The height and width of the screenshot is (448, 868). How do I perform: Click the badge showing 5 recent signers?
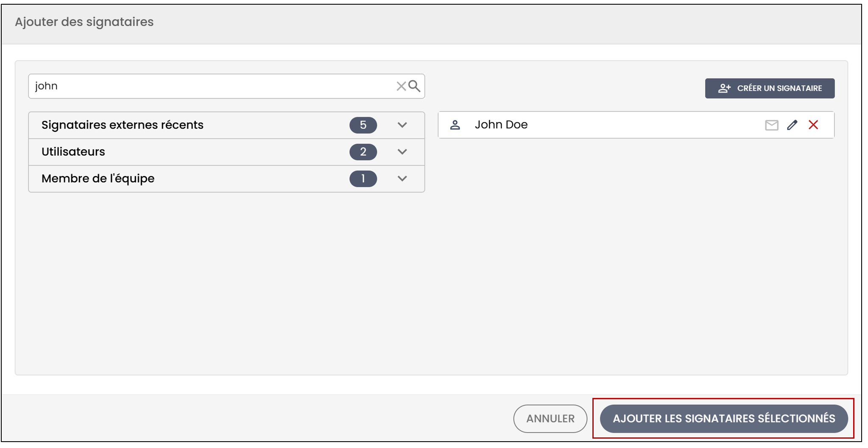tap(363, 125)
